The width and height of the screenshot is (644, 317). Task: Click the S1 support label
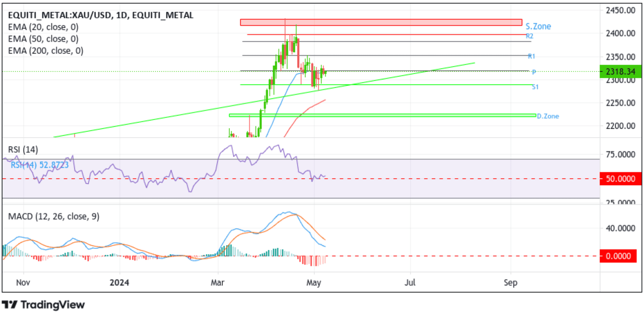535,87
